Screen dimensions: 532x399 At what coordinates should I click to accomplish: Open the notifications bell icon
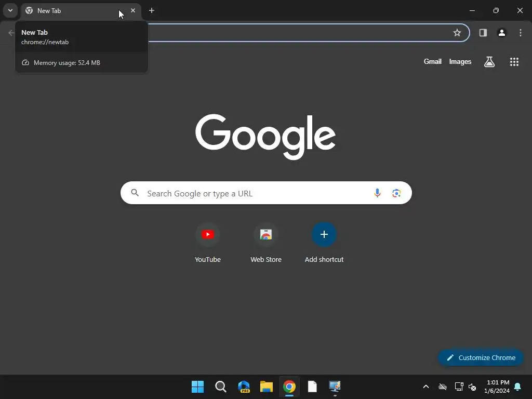[517, 387]
